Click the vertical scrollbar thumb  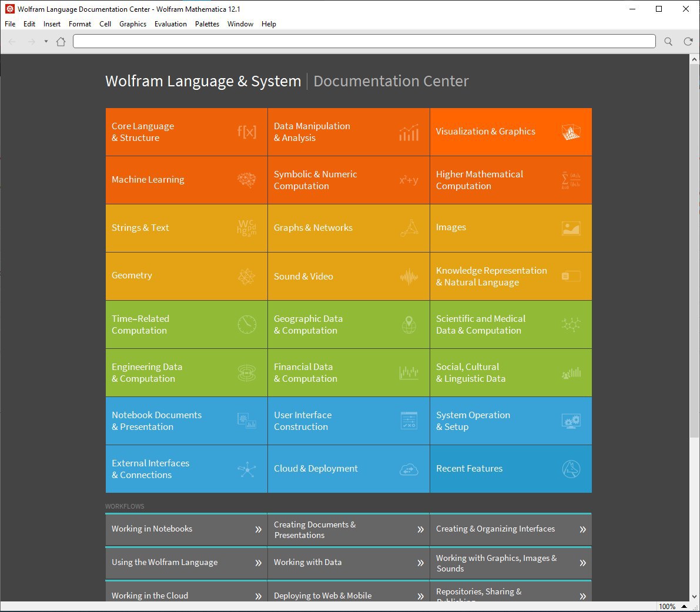pyautogui.click(x=694, y=250)
